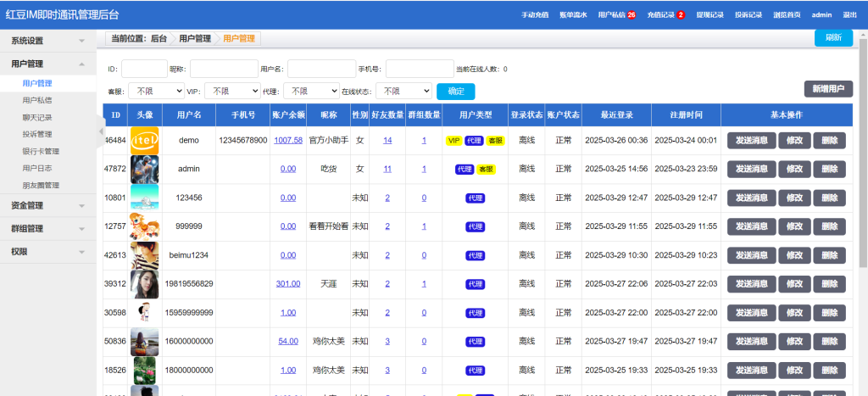This screenshot has height=396, width=868.
Task: Go to 提现记录 in the top navigation
Action: point(709,15)
